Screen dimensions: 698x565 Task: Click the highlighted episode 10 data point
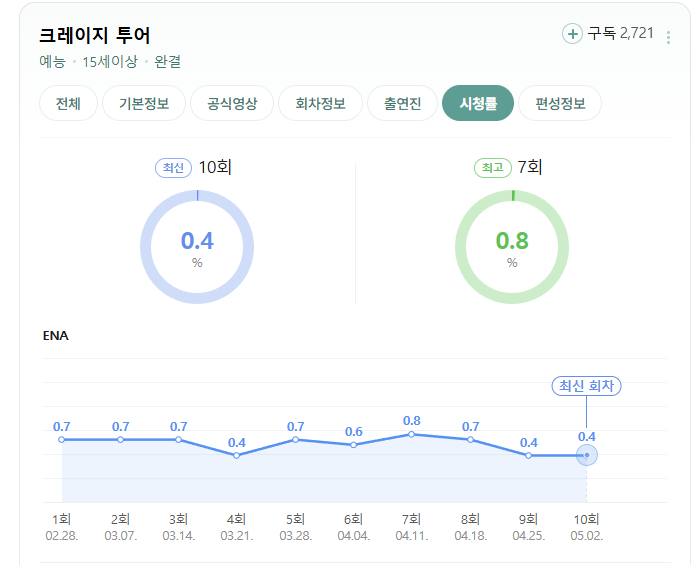click(x=587, y=455)
